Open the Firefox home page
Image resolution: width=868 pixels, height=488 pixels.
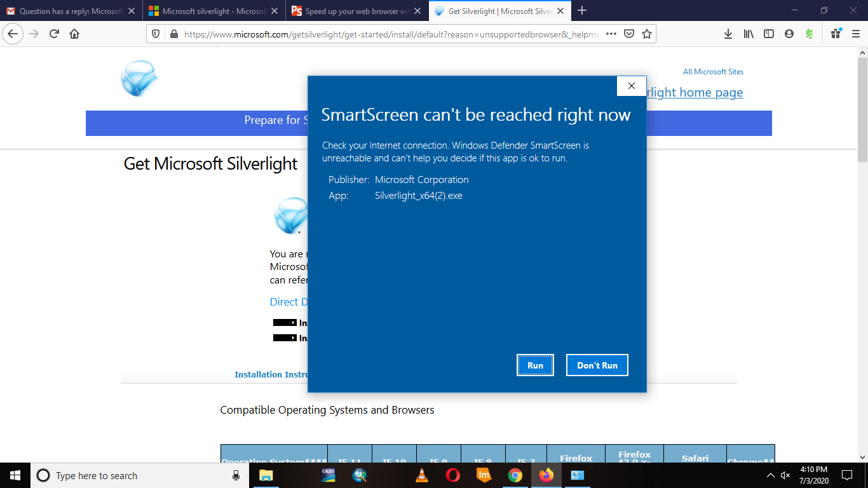pos(74,34)
